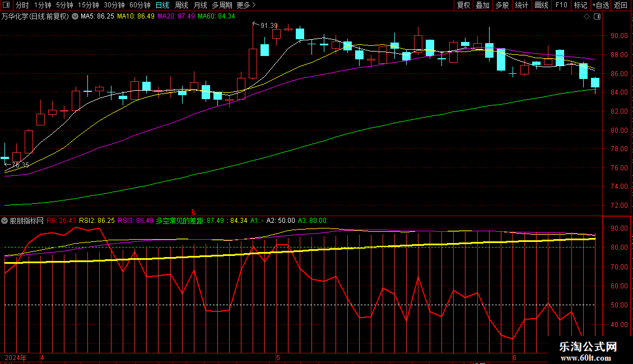Open the 多股 multi-stock view
633x364 pixels.
tap(502, 5)
